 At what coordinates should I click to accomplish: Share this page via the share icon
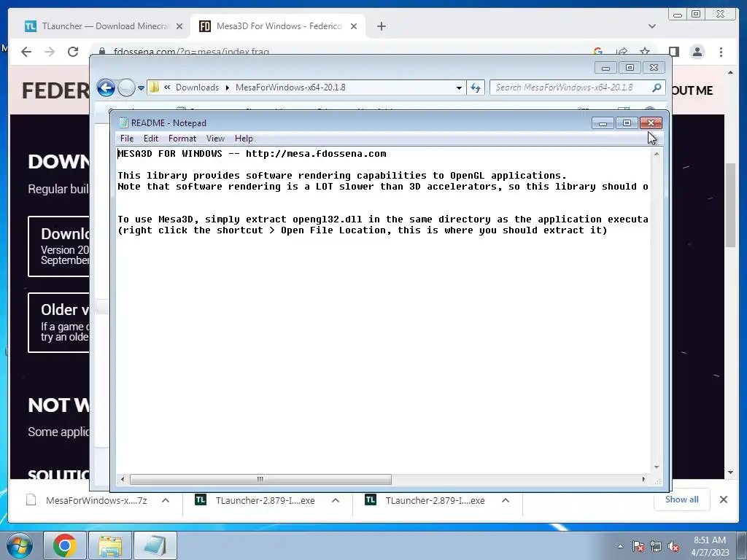622,52
